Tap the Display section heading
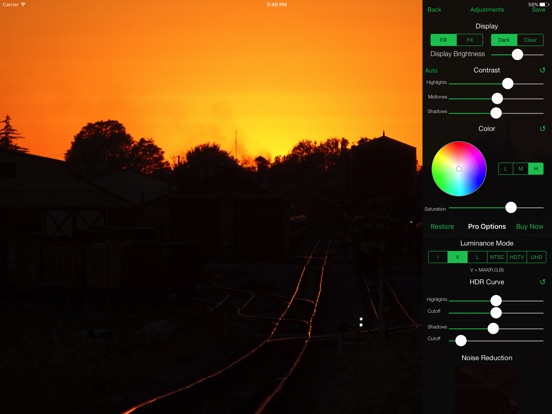Screen dimensions: 552x414 pos(487,26)
